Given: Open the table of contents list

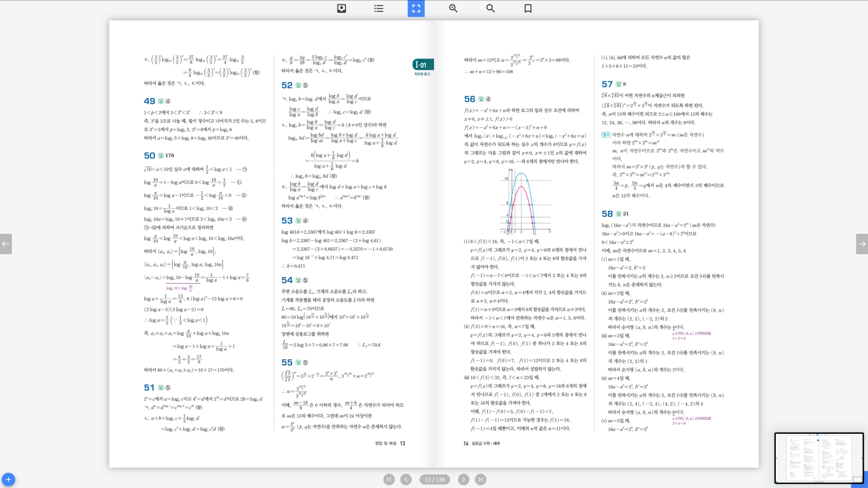Looking at the screenshot, I should [379, 9].
